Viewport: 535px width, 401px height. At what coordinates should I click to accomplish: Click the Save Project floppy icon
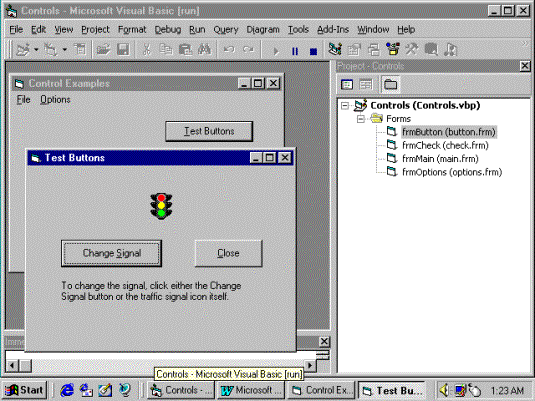[123, 50]
